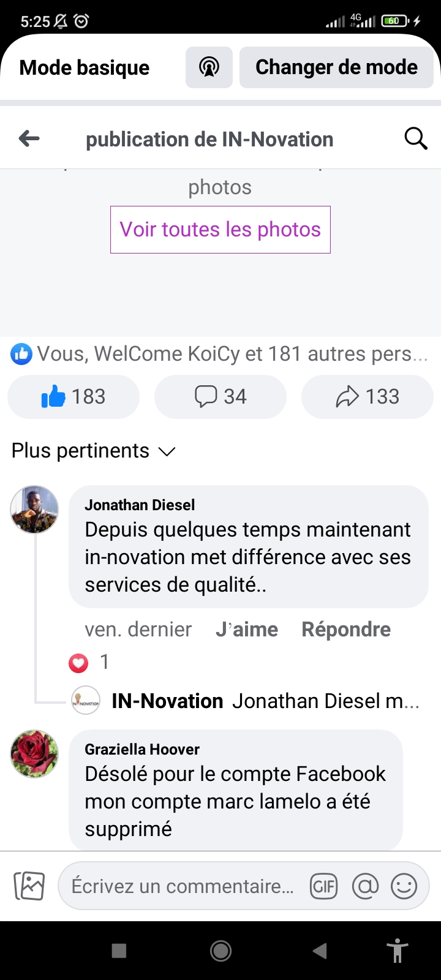
Task: Expand the Plus pertinents sort dropdown
Action: pos(94,451)
